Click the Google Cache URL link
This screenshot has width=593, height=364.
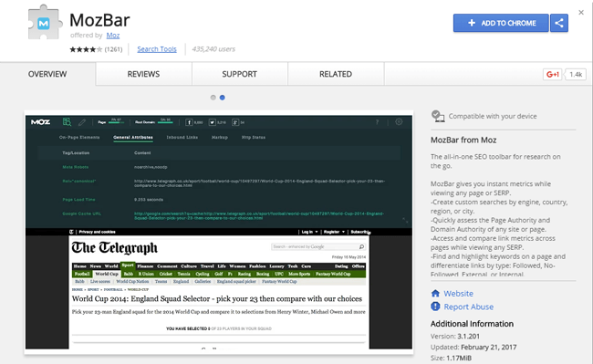pyautogui.click(x=259, y=216)
